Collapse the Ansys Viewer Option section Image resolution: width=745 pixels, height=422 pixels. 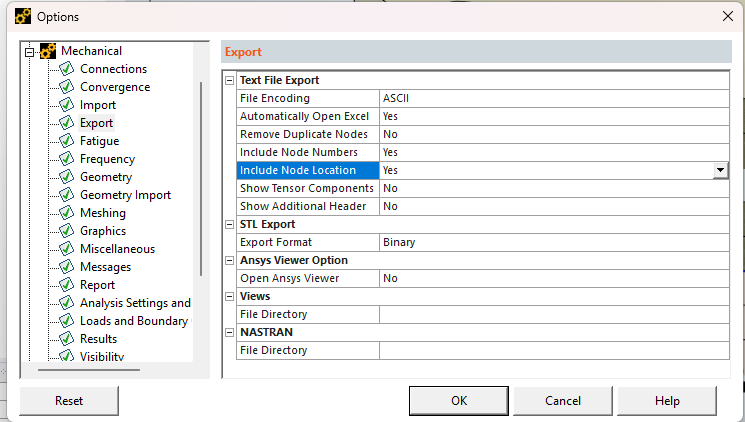[x=229, y=260]
